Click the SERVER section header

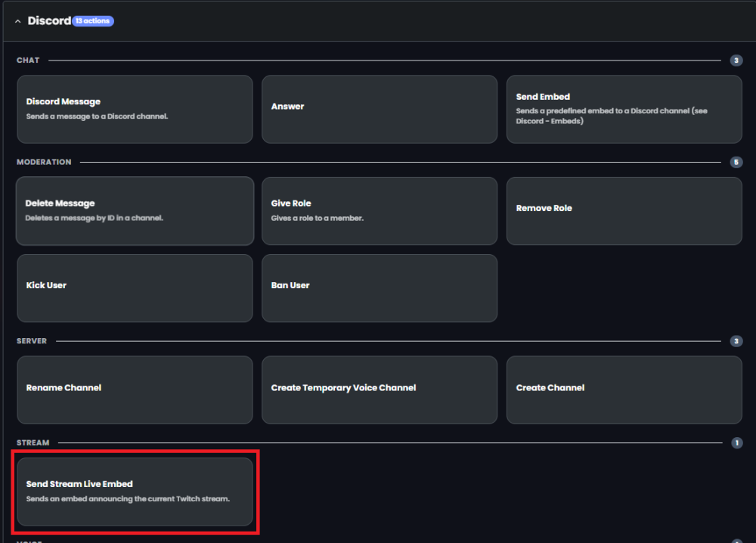[32, 341]
